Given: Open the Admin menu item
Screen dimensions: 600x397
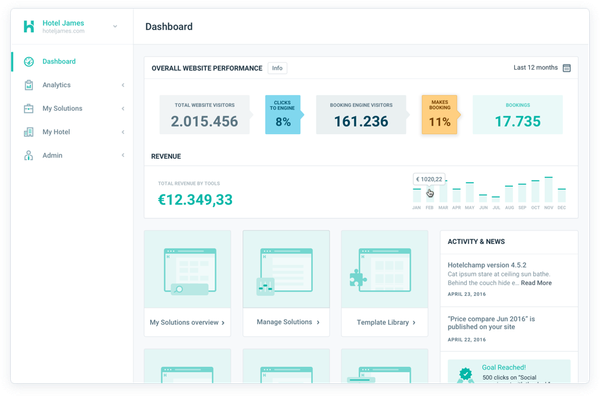Looking at the screenshot, I should [52, 155].
